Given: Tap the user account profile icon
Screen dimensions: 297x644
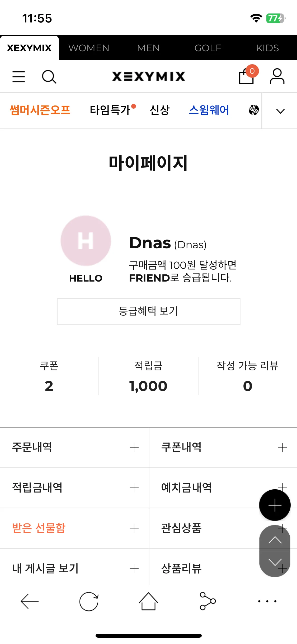Looking at the screenshot, I should 277,76.
